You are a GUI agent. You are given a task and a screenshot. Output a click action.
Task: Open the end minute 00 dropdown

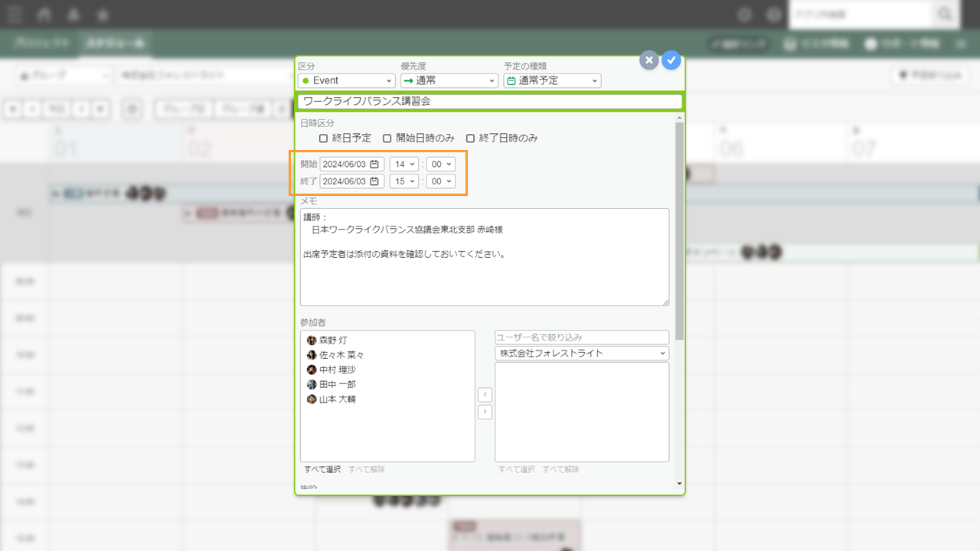tap(440, 181)
